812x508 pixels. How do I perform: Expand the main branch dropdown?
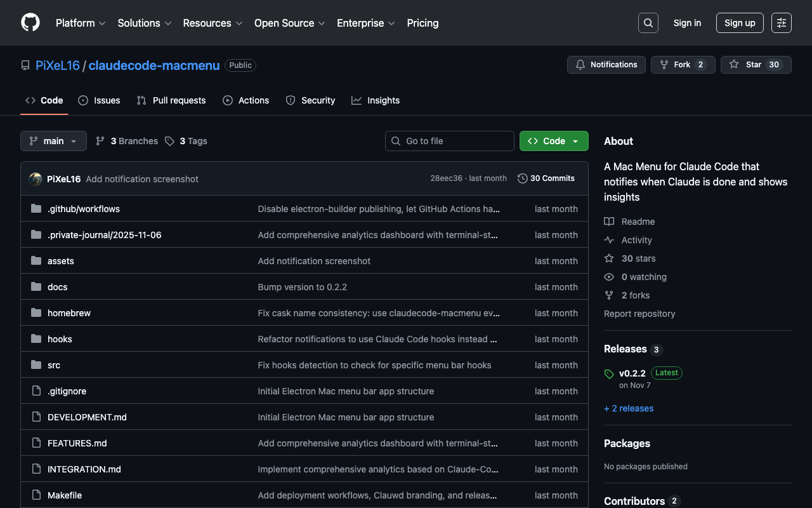(53, 141)
